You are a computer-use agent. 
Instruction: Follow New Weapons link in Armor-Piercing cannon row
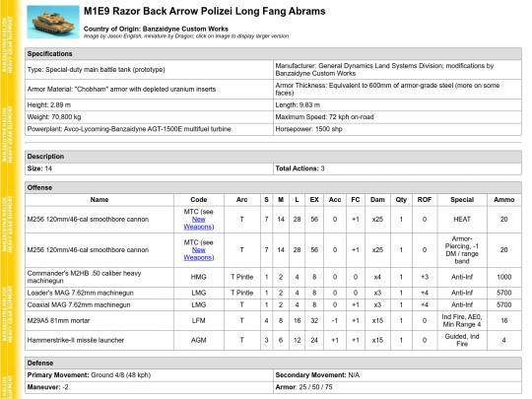(198, 254)
